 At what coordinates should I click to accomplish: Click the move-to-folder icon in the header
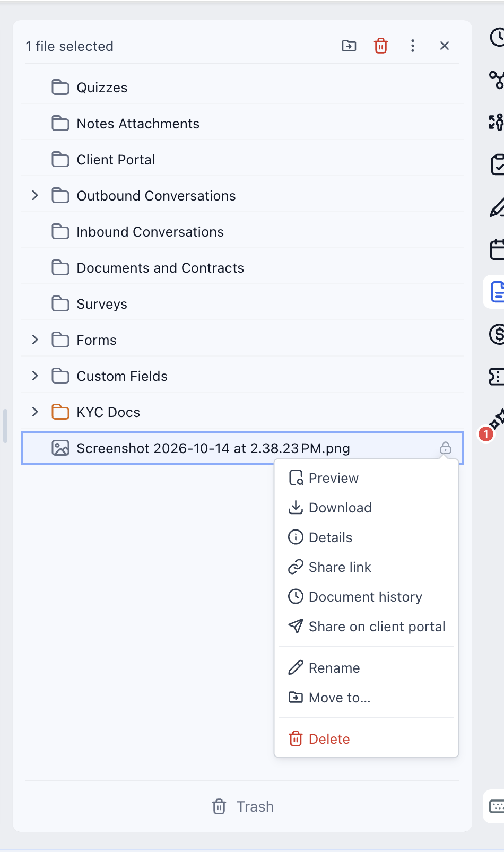(x=349, y=46)
